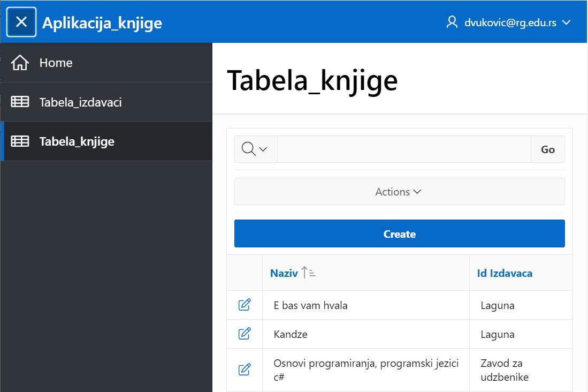Close the navigation menu with the X button

21,22
